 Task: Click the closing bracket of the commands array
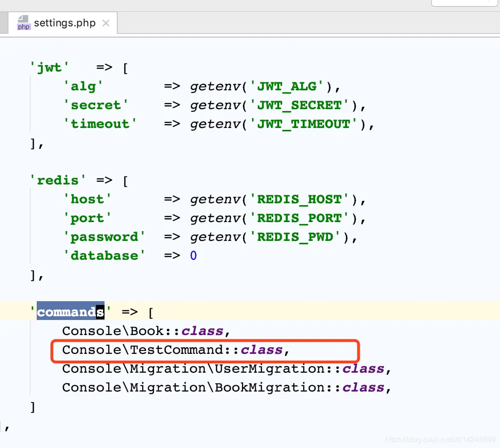click(32, 407)
